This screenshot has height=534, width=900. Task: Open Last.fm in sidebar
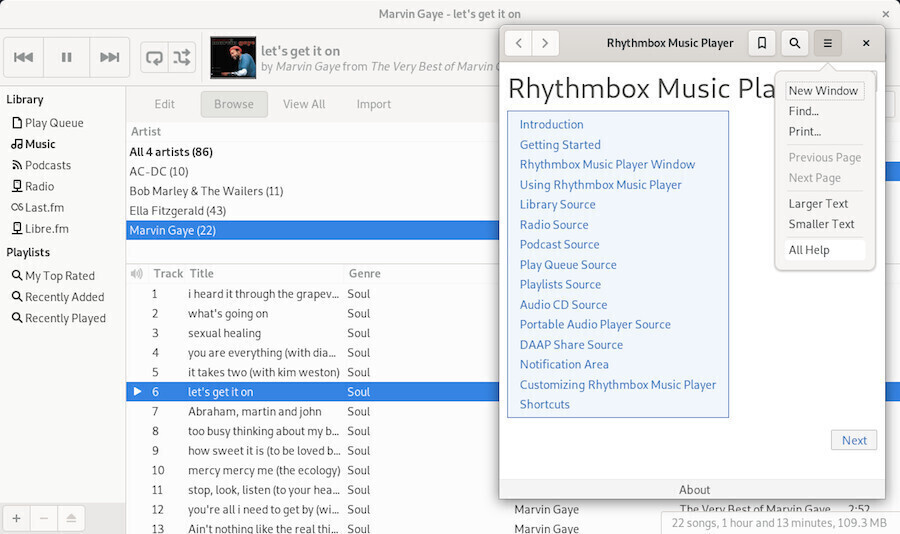(37, 208)
